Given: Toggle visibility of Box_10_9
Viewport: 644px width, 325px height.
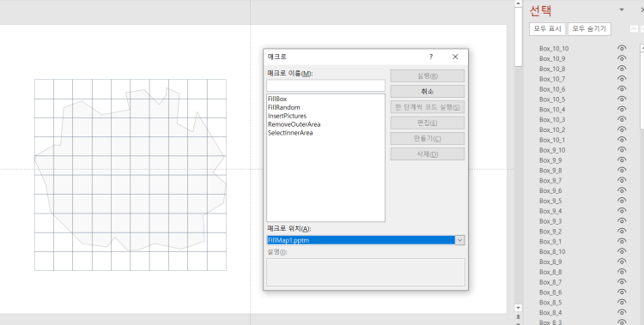Looking at the screenshot, I should [622, 58].
